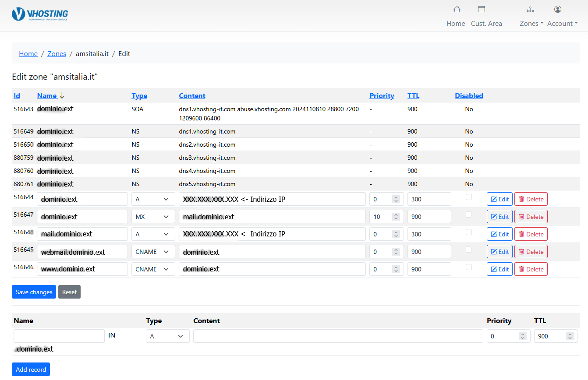Image resolution: width=588 pixels, height=380 pixels.
Task: Sort table by Type column
Action: pyautogui.click(x=139, y=96)
